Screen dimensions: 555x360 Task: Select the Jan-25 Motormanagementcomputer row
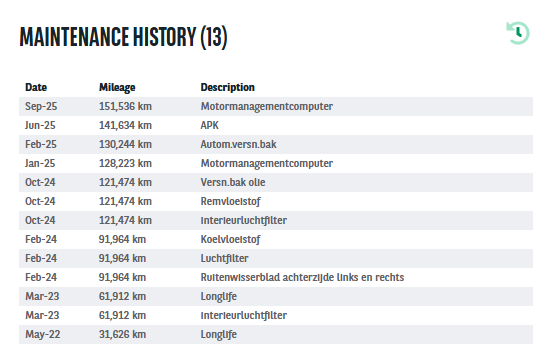tap(276, 163)
